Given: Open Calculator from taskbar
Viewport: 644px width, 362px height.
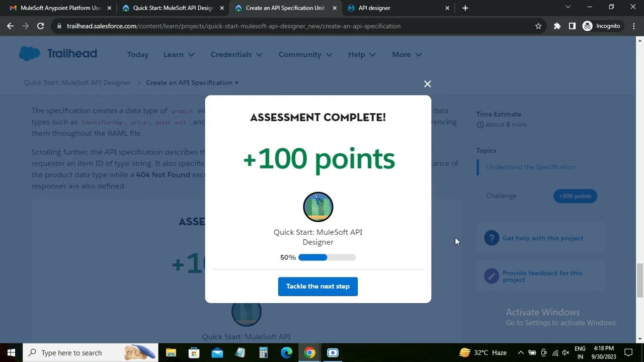Looking at the screenshot, I should pyautogui.click(x=264, y=353).
